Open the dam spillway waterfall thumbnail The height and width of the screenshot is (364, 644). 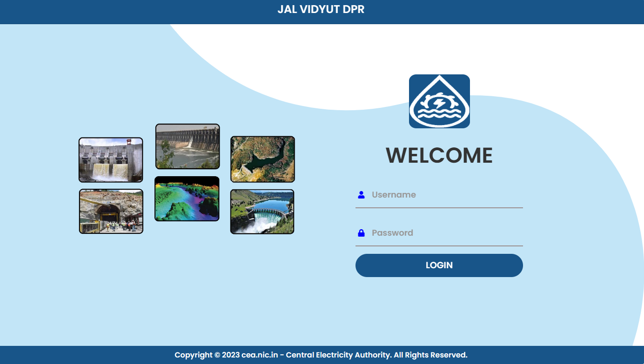111,160
